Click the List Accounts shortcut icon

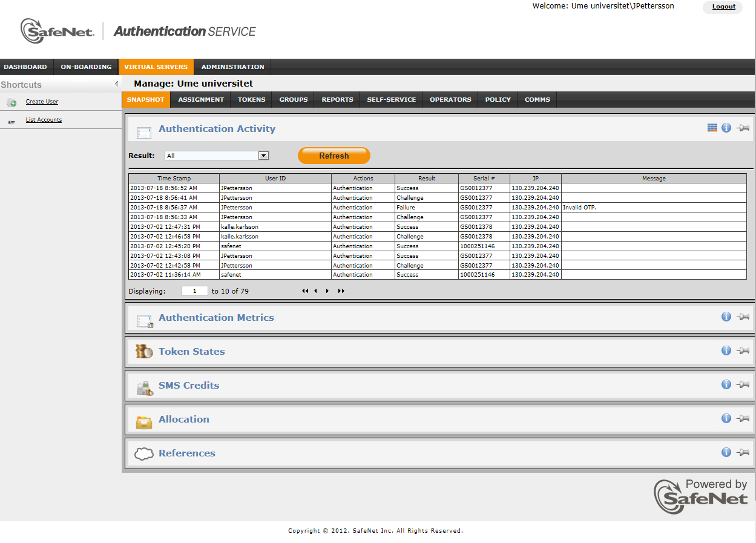(x=12, y=121)
